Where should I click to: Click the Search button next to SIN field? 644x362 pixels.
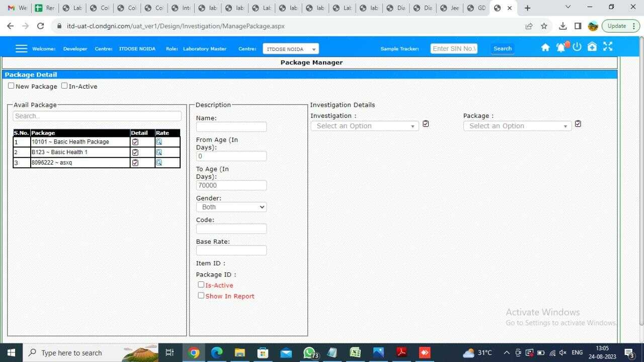(502, 48)
